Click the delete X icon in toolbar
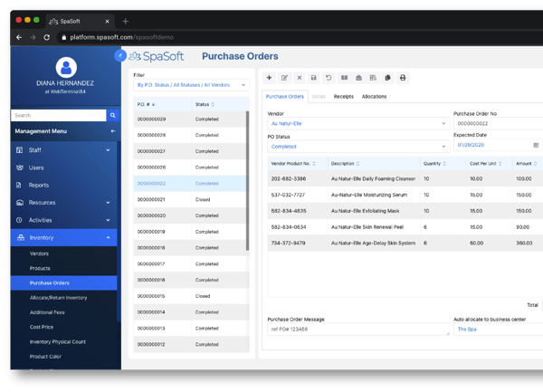The width and height of the screenshot is (543, 392). [300, 78]
